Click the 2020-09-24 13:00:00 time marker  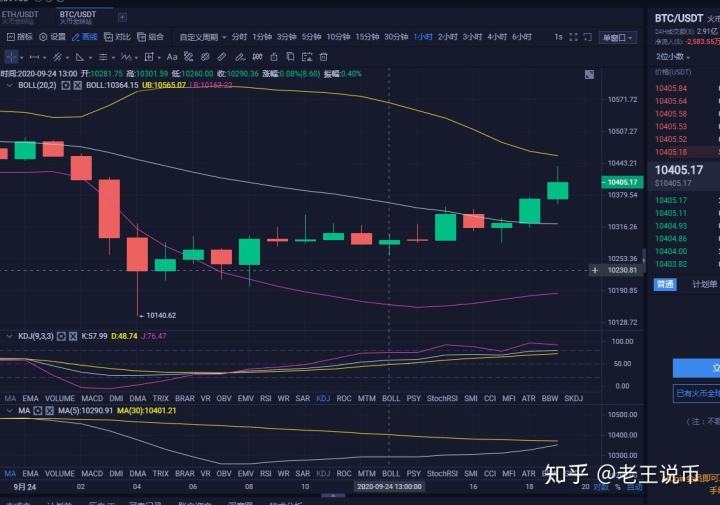389,487
